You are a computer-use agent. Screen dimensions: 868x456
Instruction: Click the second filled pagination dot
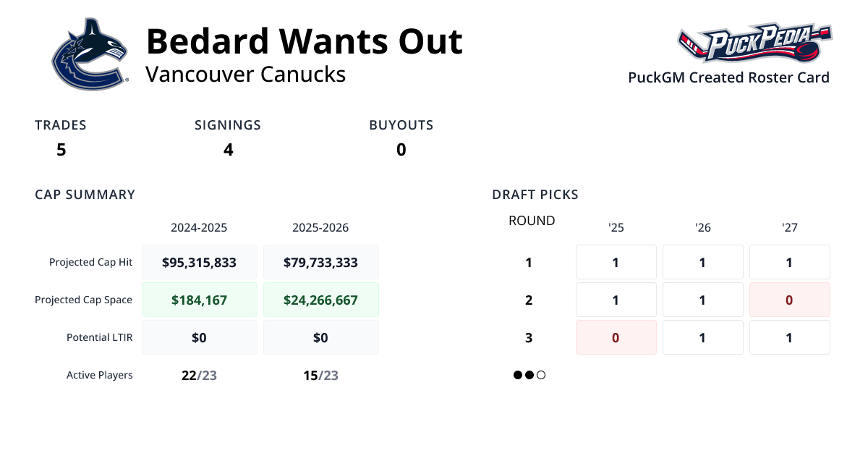tap(529, 375)
